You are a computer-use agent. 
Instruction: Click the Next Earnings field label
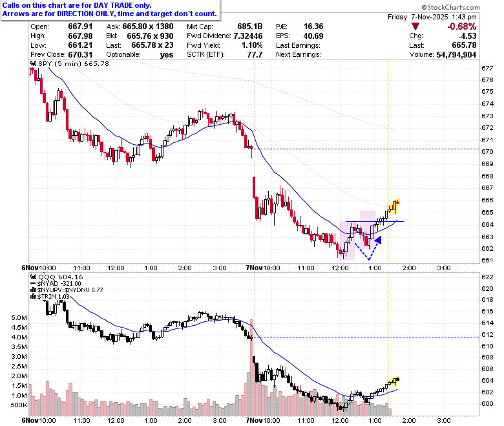click(x=299, y=55)
